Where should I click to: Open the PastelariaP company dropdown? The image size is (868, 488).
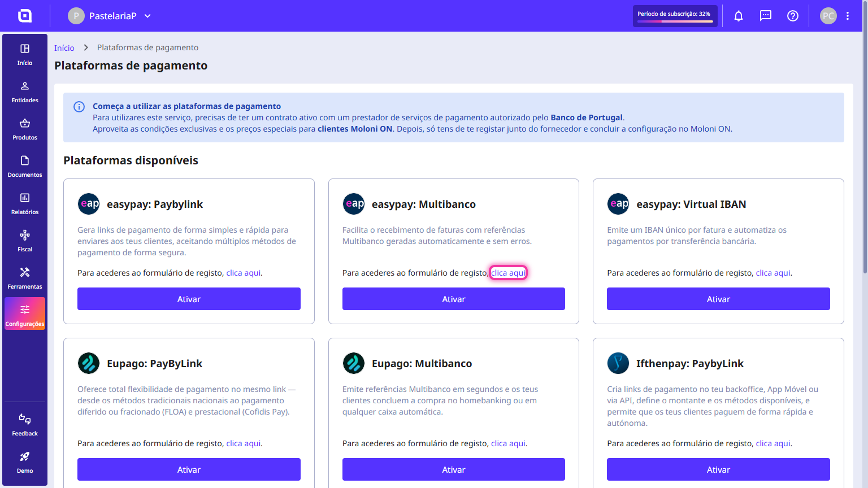coord(110,16)
